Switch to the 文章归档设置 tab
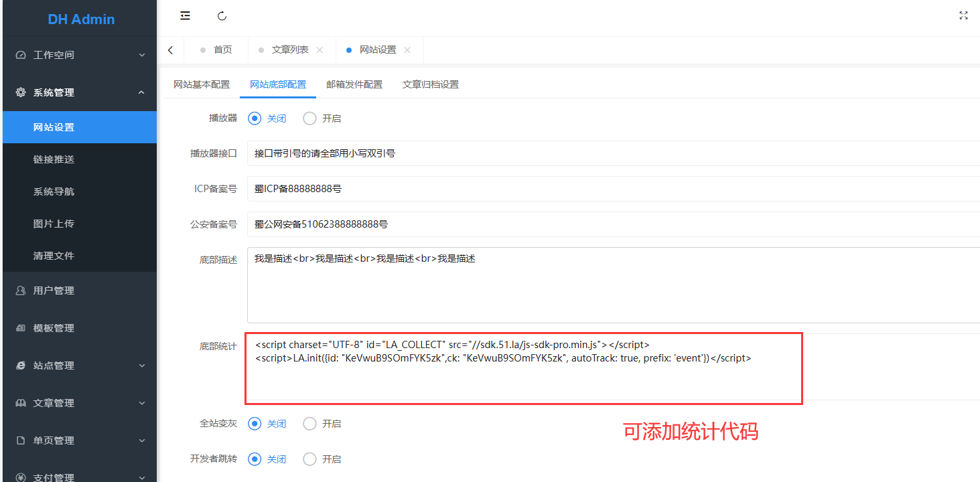 (x=431, y=84)
